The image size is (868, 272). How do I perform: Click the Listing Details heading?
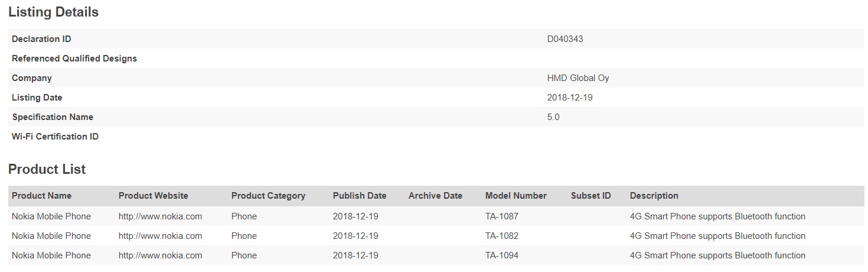(x=54, y=12)
